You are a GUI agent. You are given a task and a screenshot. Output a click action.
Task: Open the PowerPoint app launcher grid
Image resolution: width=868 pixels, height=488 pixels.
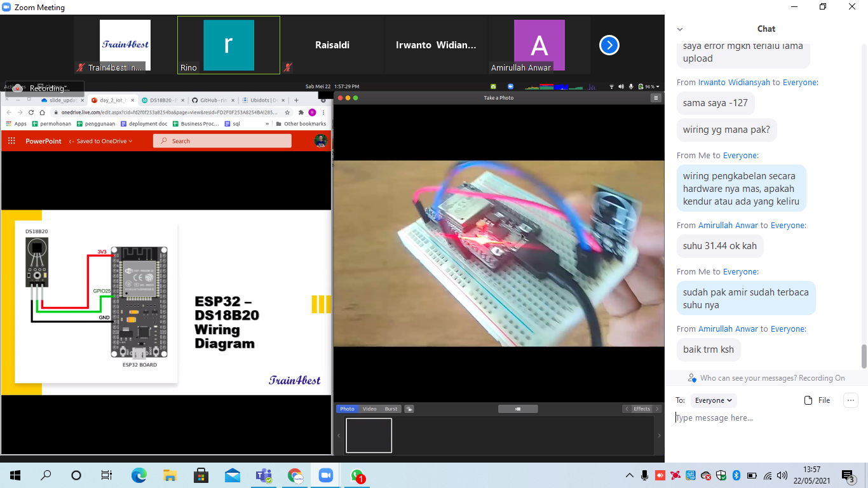13,141
